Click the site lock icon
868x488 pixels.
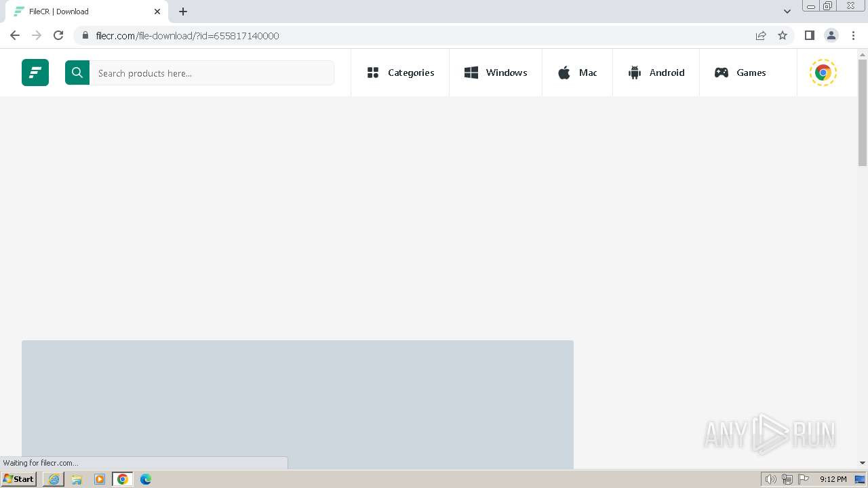coord(85,35)
